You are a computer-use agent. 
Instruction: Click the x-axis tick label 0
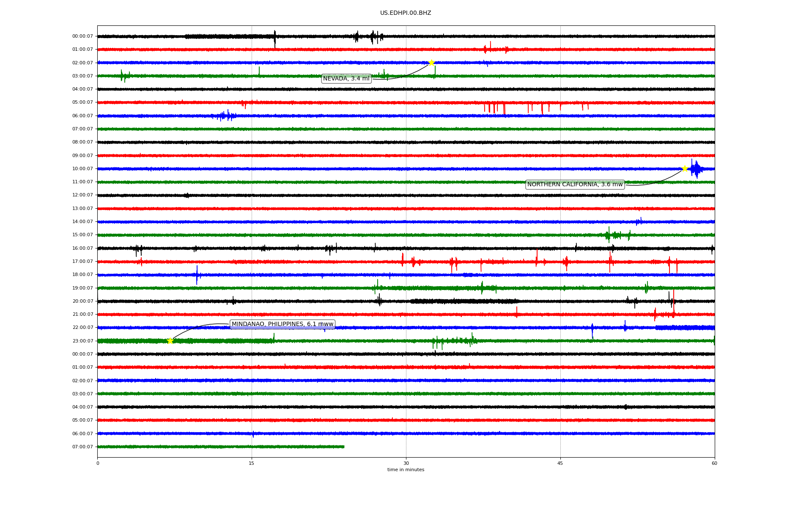pyautogui.click(x=98, y=463)
